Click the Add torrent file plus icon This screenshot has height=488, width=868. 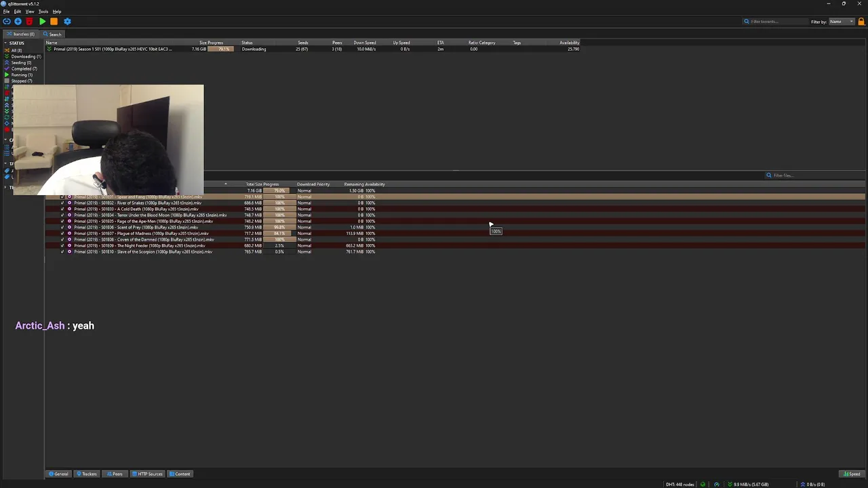coord(18,22)
